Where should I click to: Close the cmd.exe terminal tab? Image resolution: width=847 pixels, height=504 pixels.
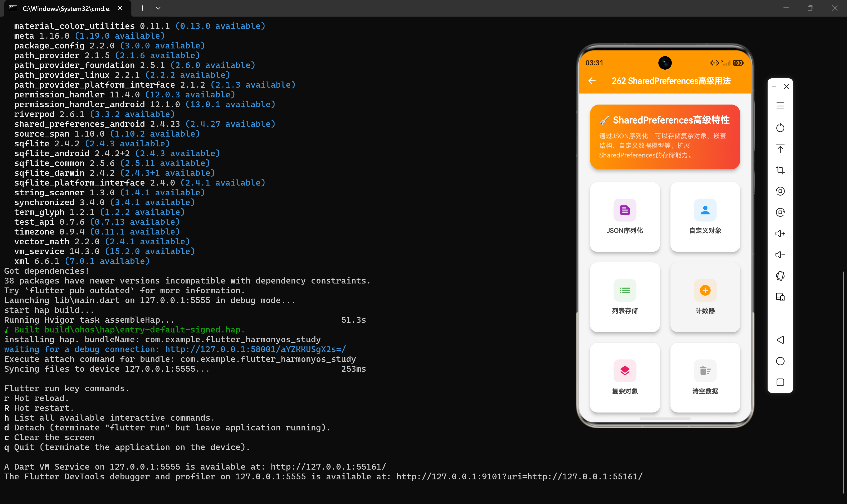[x=120, y=8]
